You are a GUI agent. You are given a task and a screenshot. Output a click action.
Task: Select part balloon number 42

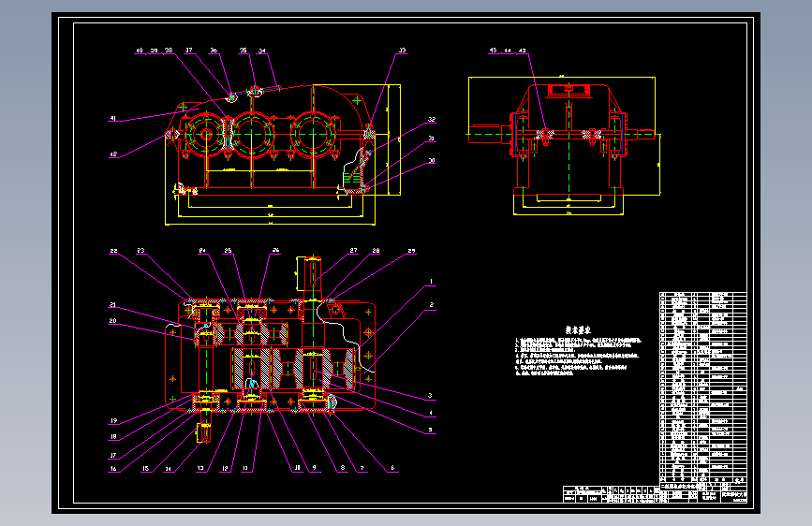click(x=113, y=154)
